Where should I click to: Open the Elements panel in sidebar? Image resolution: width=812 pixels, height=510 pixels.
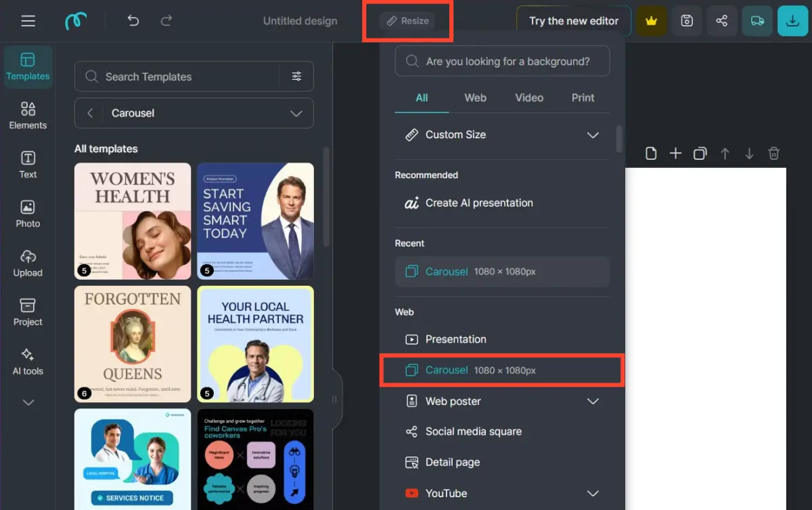28,115
